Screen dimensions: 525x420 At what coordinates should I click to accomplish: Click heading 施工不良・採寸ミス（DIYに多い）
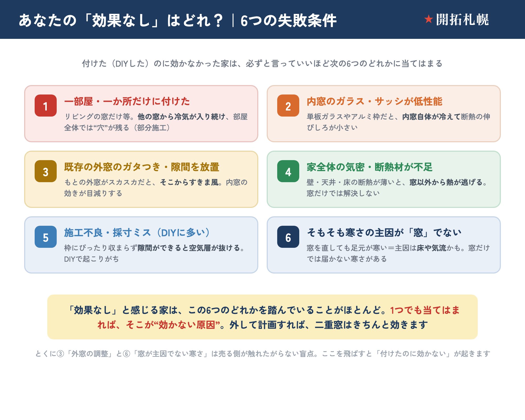(137, 233)
